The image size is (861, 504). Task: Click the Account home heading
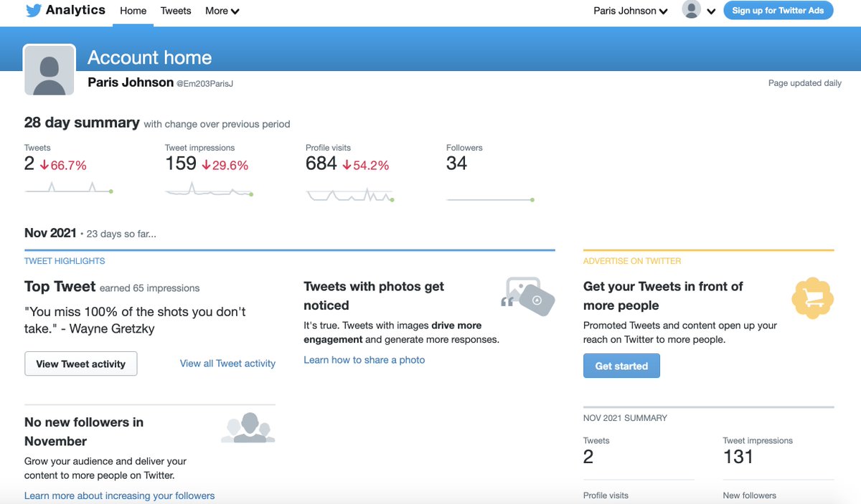point(149,57)
